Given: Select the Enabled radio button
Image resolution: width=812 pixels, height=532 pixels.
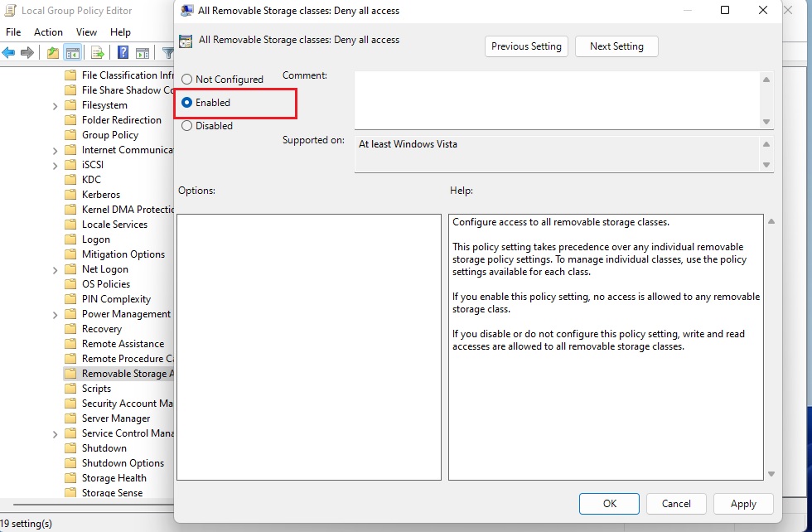Looking at the screenshot, I should coord(187,103).
